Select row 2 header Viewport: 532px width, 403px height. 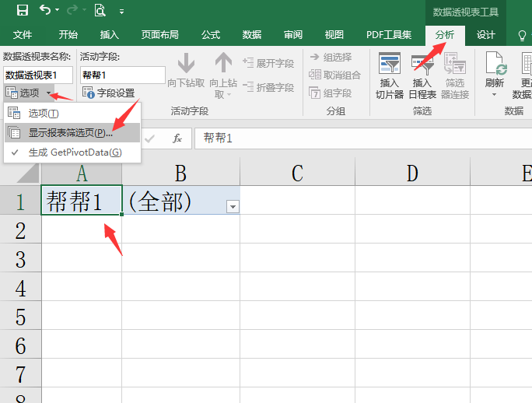(20, 230)
